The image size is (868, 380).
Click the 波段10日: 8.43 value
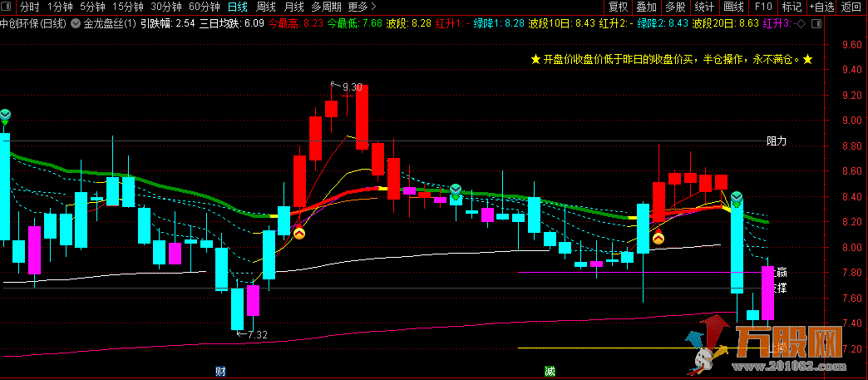tap(562, 24)
